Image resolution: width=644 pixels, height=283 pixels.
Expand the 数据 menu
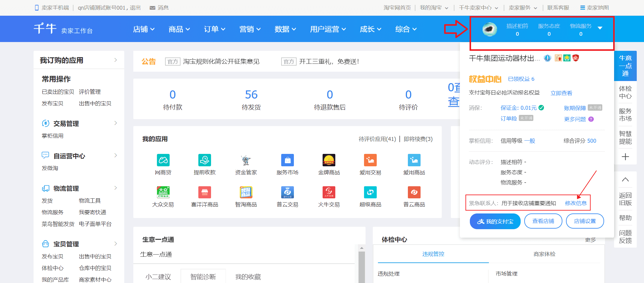[x=285, y=29]
